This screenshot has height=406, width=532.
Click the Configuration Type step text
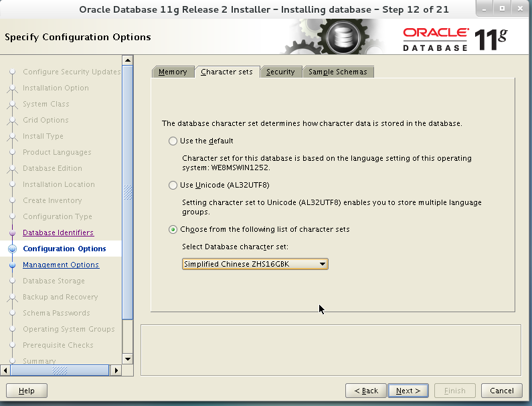[x=58, y=216]
